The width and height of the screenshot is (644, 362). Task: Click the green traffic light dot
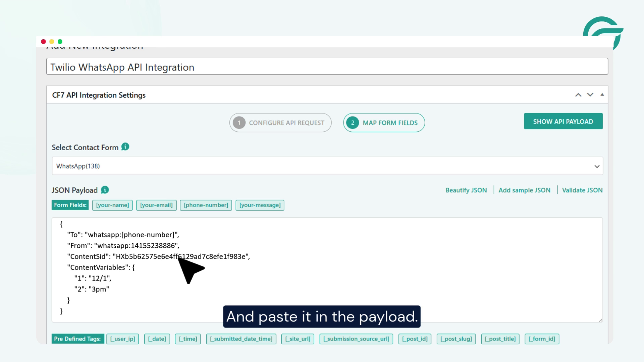[x=60, y=42]
